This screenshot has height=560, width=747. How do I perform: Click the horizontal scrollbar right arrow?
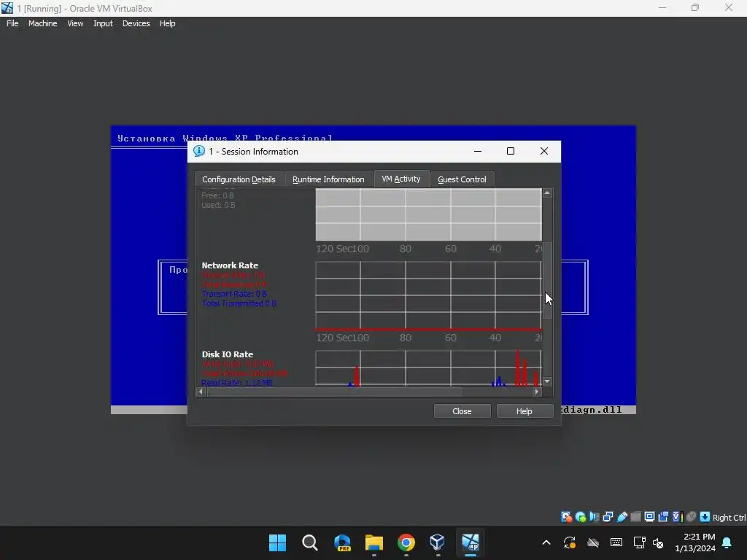click(537, 392)
